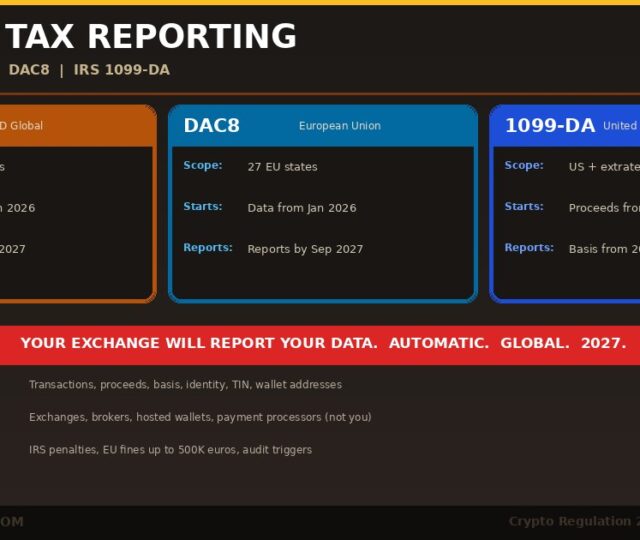The height and width of the screenshot is (540, 640).
Task: Click the red 'YOUR EXCHANGE WILL REPORT' banner
Action: [320, 345]
